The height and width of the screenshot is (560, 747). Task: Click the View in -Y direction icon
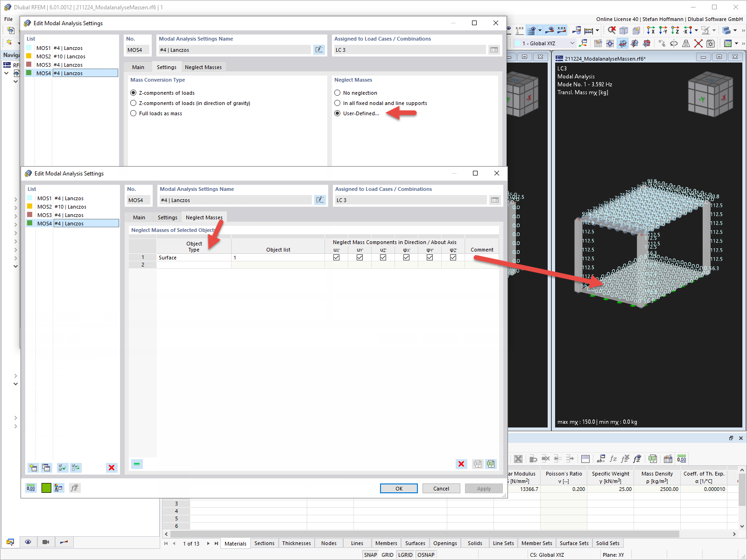tap(663, 31)
